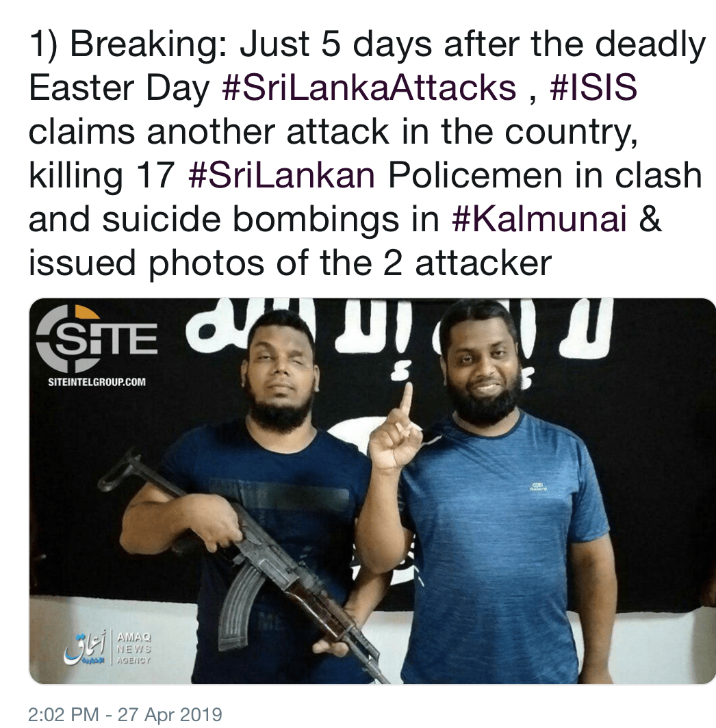This screenshot has height=728, width=716.
Task: Open the 2:02 PM tweet time
Action: pos(63,714)
